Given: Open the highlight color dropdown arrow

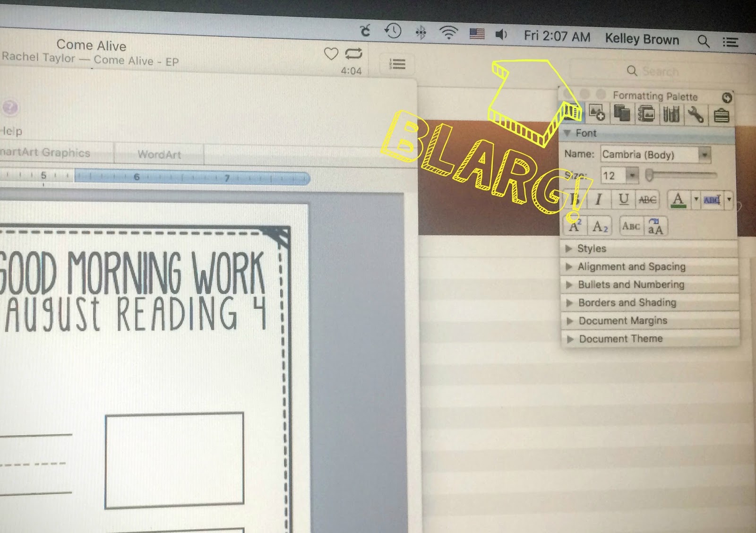Looking at the screenshot, I should coord(729,200).
